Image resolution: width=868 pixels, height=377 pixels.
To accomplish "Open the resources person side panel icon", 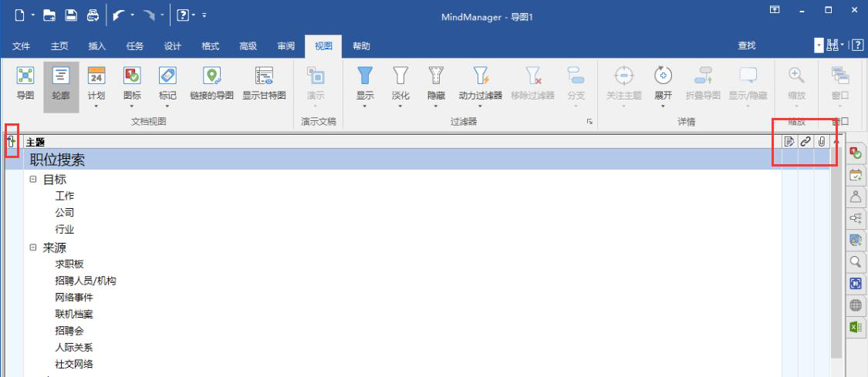I will click(856, 197).
